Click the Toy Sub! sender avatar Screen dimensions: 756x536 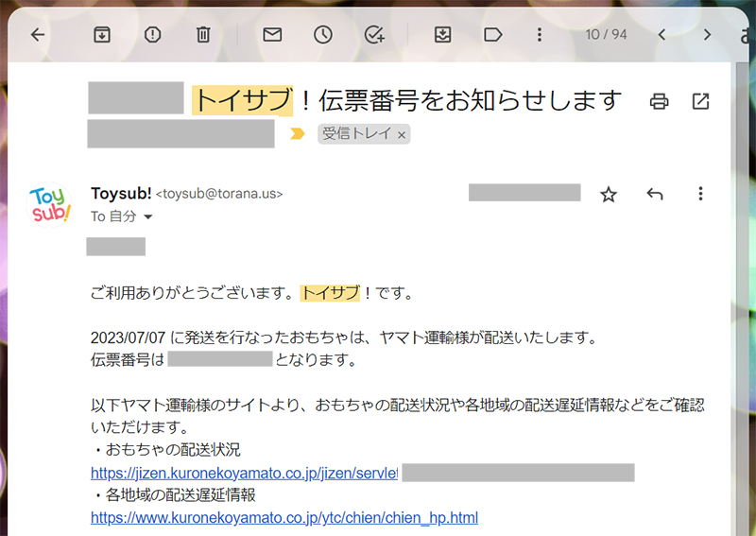[49, 204]
